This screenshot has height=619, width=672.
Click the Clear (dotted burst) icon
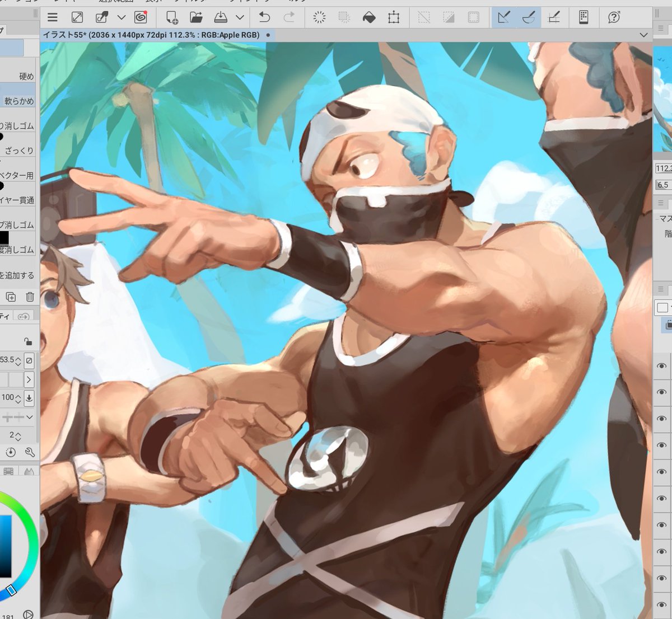(x=319, y=17)
